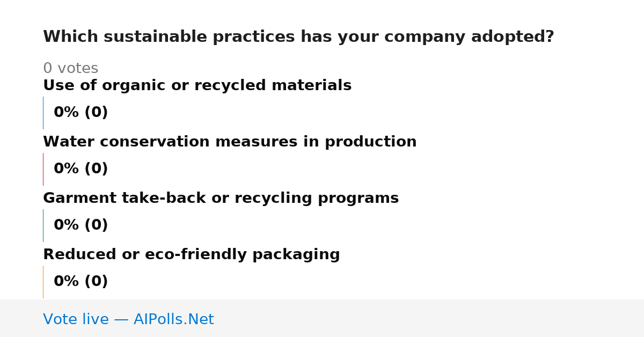Click the gray footer bar beside the link
Screen dimensions: 644x337
click(429, 318)
